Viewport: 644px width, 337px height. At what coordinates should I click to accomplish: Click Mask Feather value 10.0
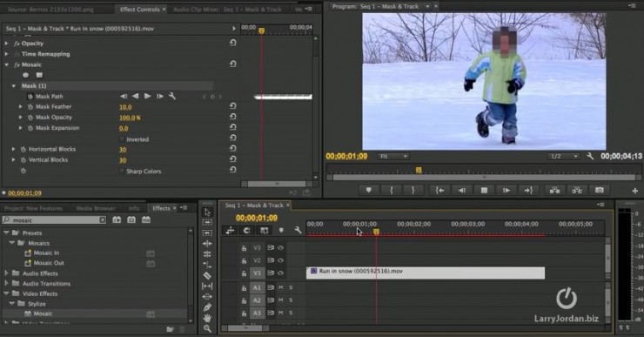click(125, 107)
